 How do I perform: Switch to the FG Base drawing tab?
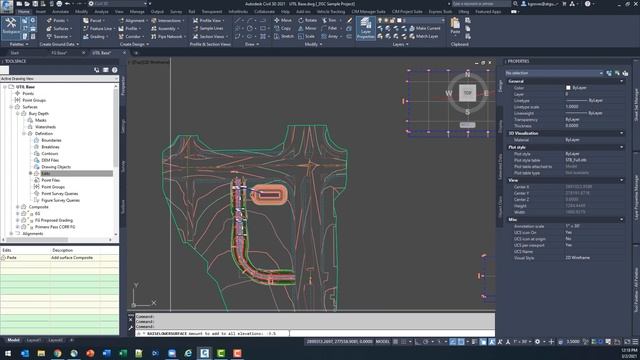click(59, 53)
